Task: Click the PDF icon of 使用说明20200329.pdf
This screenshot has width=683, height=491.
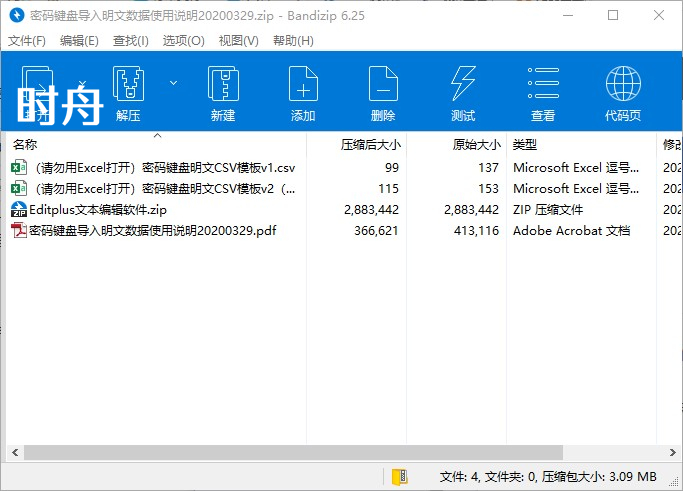Action: click(x=19, y=230)
